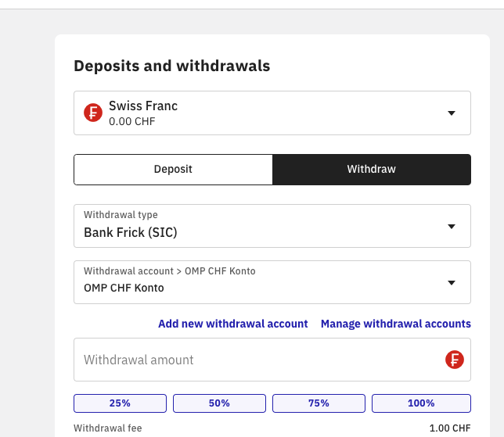The width and height of the screenshot is (504, 437).
Task: Pick the 75% amount shortcut
Action: [x=319, y=403]
